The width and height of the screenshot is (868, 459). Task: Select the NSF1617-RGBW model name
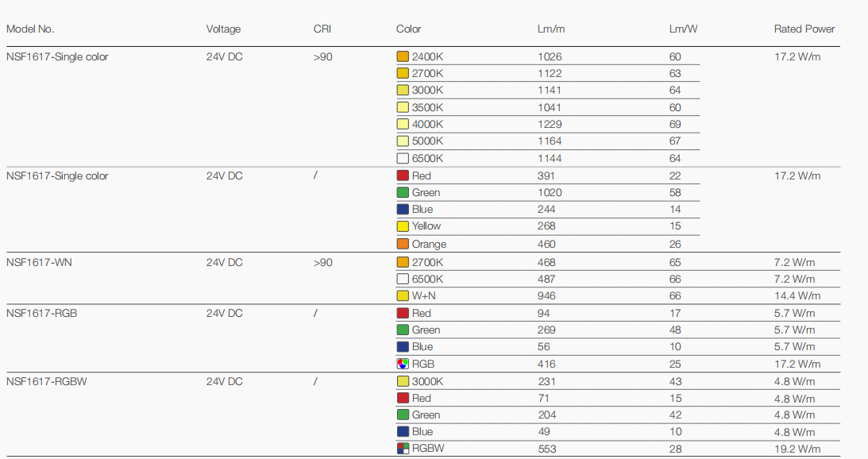click(46, 381)
